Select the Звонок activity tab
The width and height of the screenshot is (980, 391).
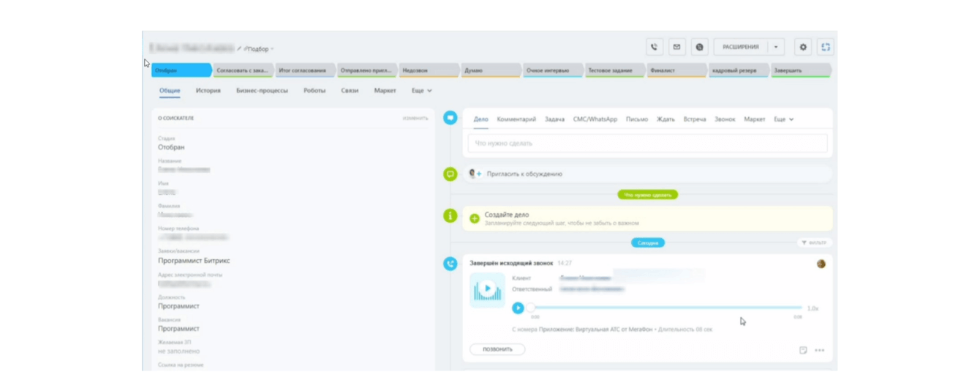point(725,119)
